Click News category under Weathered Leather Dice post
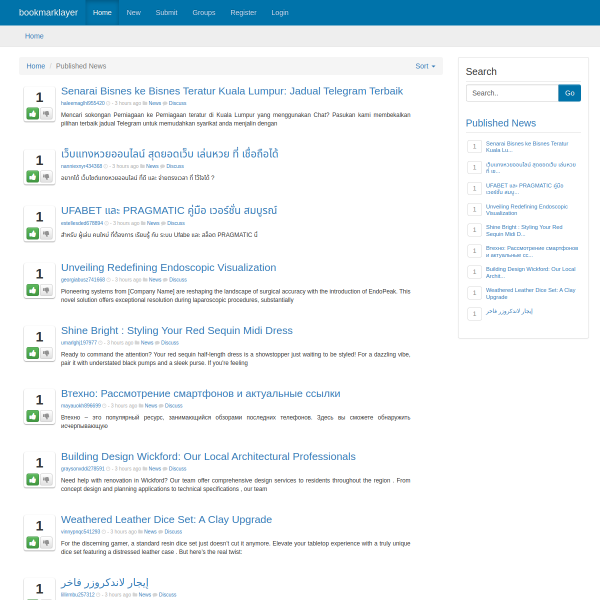600x600 pixels. coord(150,532)
